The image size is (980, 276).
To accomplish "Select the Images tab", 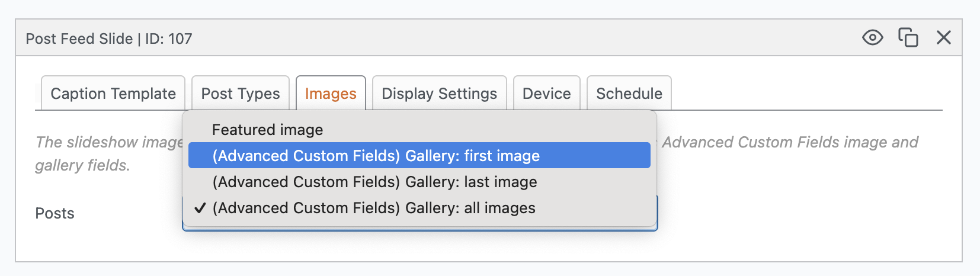I will coord(331,94).
